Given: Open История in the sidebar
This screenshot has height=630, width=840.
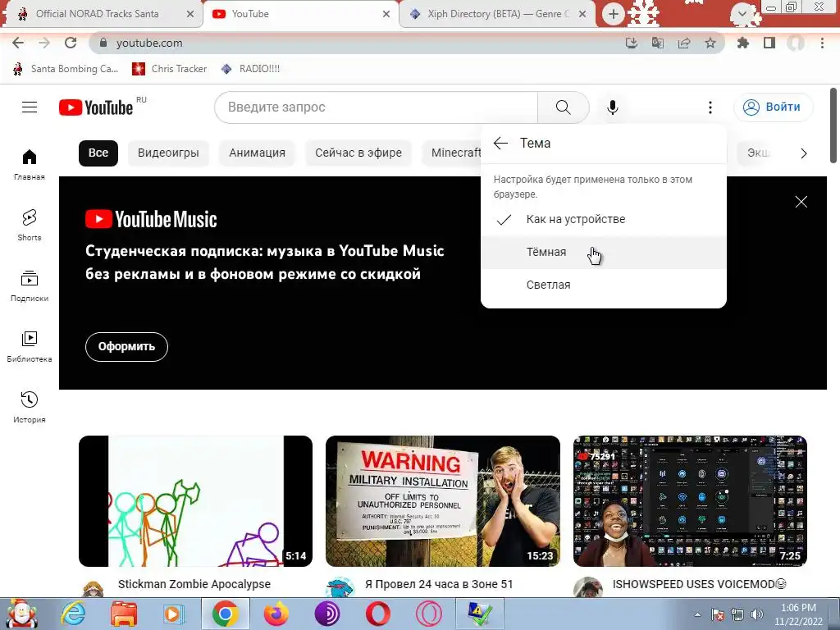Looking at the screenshot, I should (30, 407).
